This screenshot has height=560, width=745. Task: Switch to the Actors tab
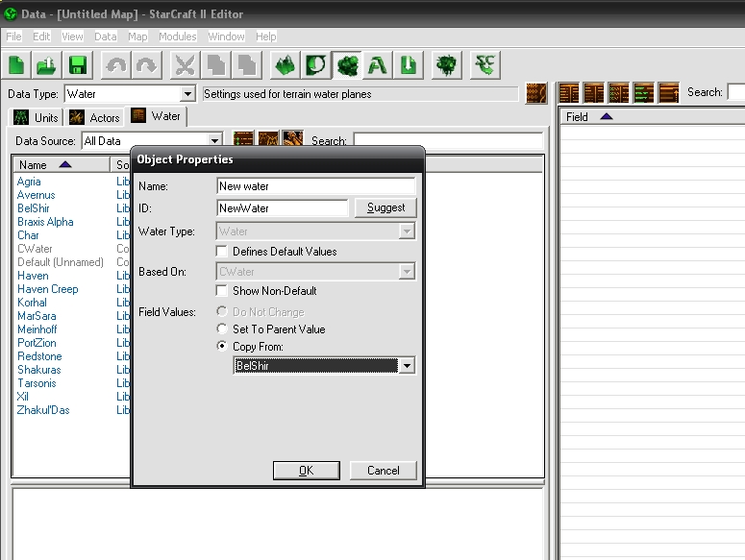94,118
